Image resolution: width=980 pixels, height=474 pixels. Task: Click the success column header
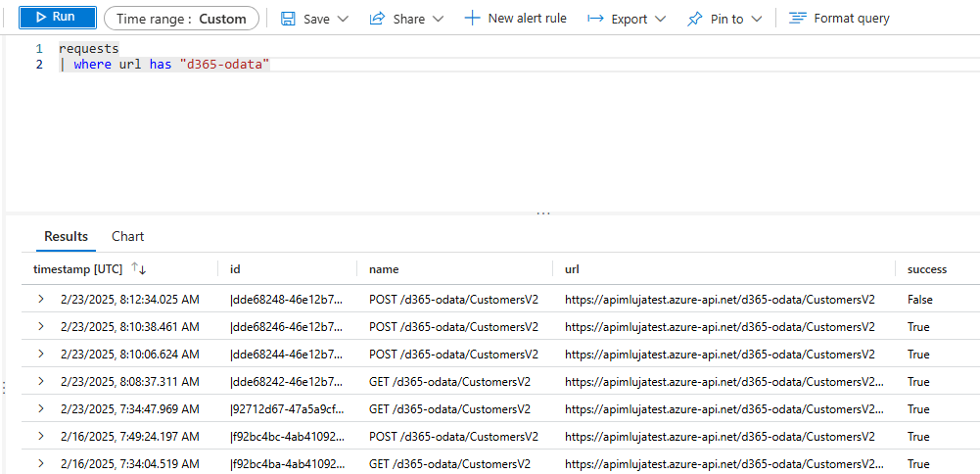(x=926, y=268)
